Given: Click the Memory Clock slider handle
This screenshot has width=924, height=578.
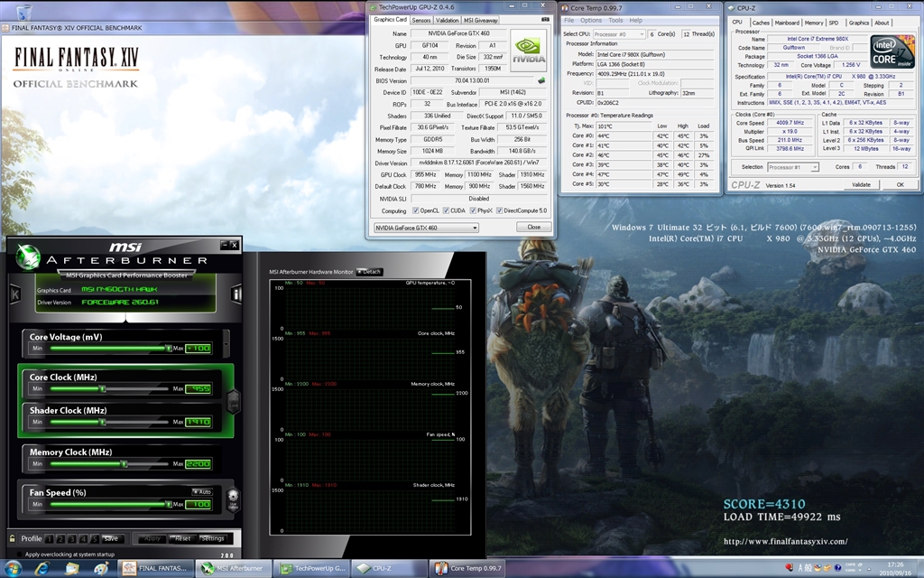Looking at the screenshot, I should 124,464.
